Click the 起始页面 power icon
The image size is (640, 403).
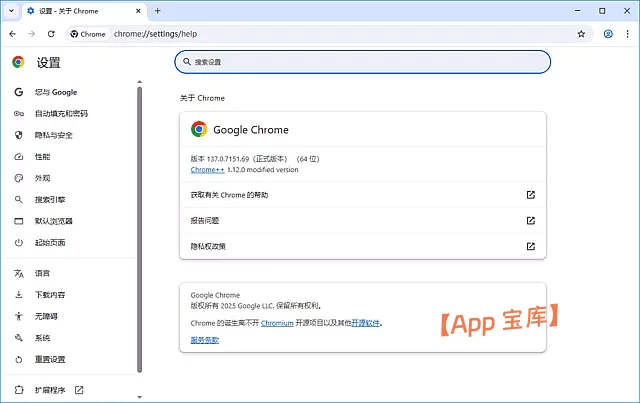click(x=19, y=243)
